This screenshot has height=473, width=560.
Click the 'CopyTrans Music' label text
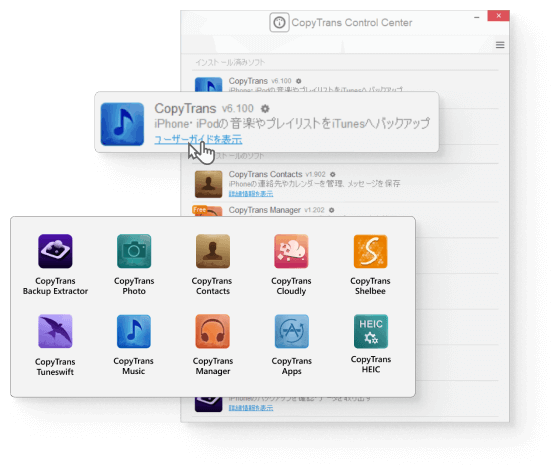(134, 366)
